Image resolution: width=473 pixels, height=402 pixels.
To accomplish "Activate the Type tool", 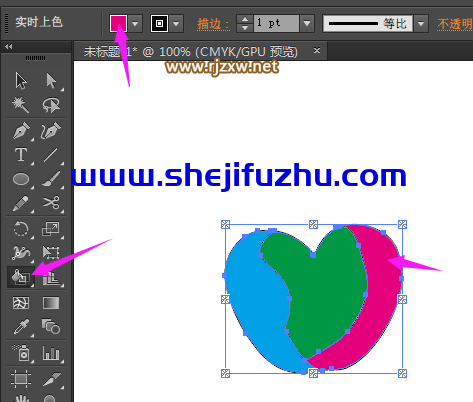I will point(21,155).
